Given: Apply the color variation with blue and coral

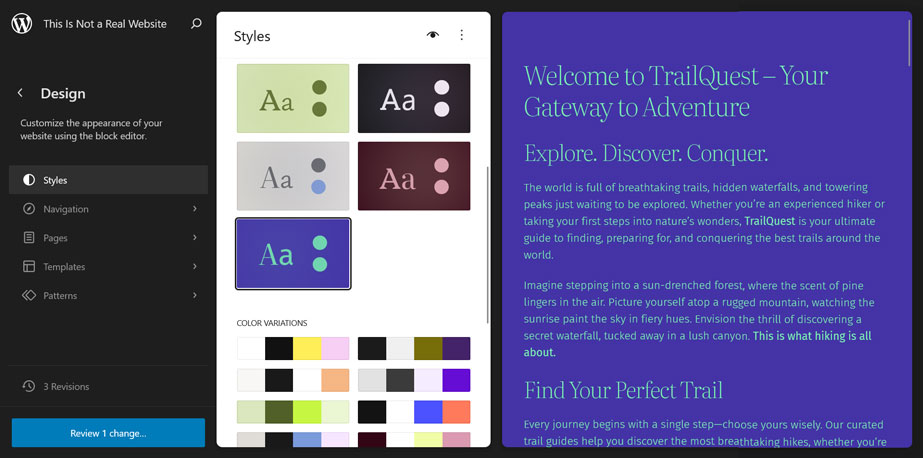Looking at the screenshot, I should [x=414, y=412].
